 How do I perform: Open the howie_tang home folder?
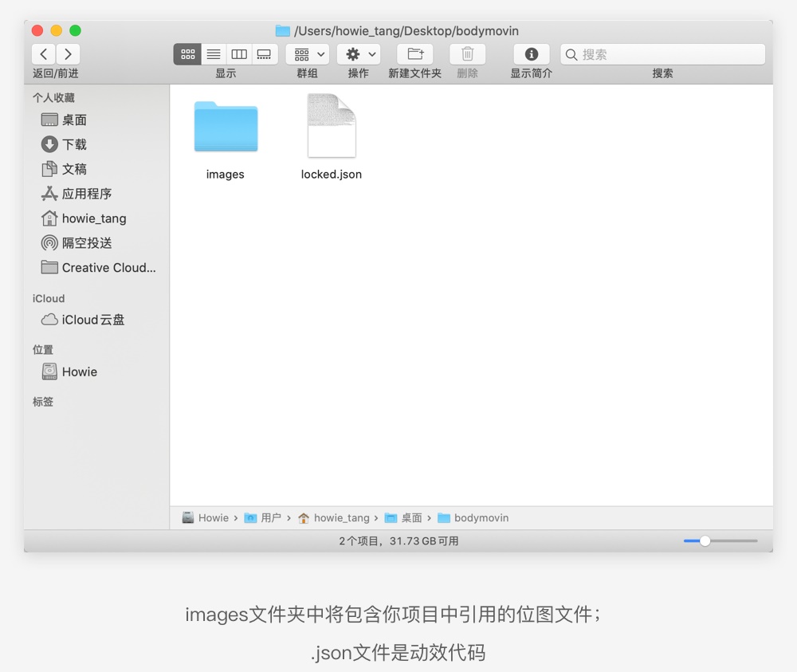[93, 218]
